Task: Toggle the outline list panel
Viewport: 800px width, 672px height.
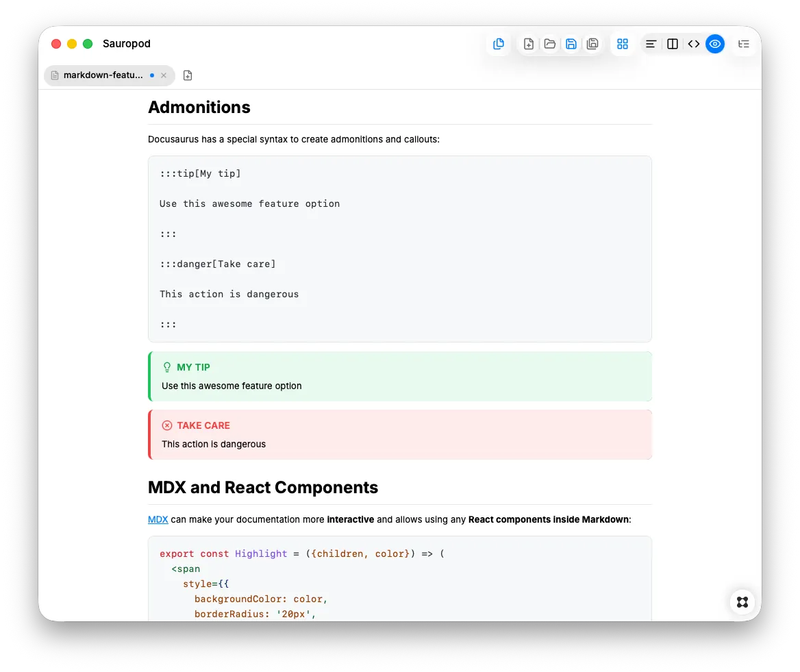Action: (x=744, y=44)
